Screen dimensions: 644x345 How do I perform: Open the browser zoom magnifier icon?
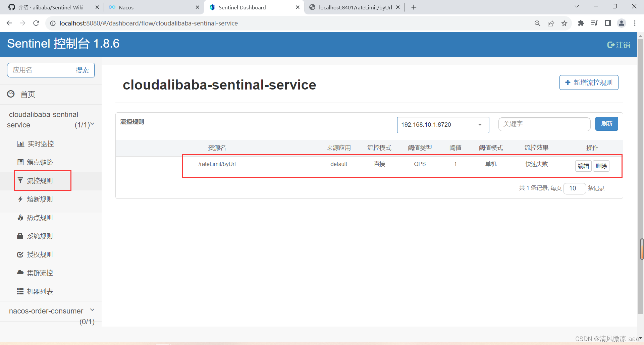pyautogui.click(x=537, y=23)
